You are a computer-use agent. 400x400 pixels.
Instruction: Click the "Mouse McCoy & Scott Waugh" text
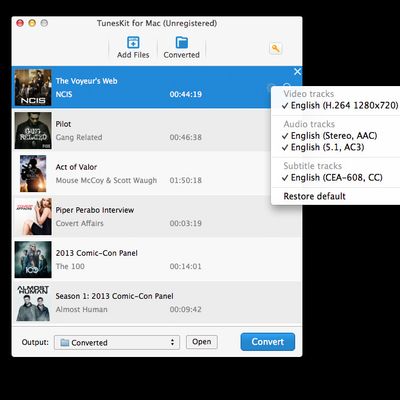[x=106, y=180]
